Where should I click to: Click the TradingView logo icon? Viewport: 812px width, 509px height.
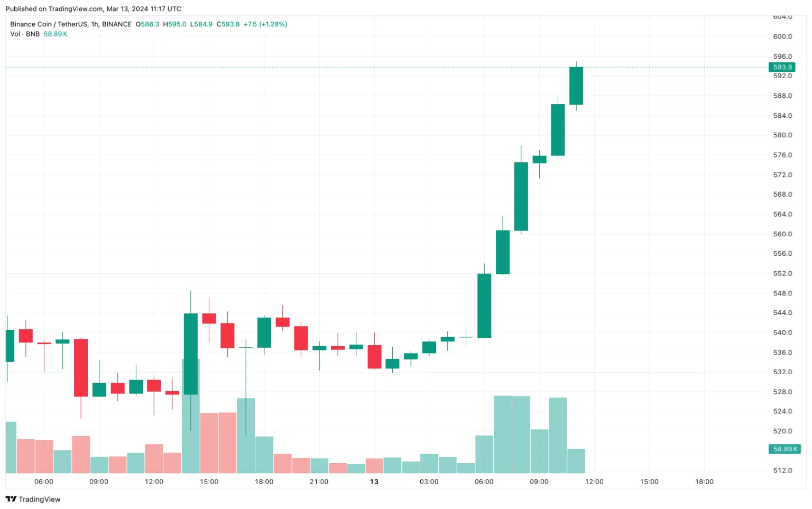pyautogui.click(x=11, y=499)
